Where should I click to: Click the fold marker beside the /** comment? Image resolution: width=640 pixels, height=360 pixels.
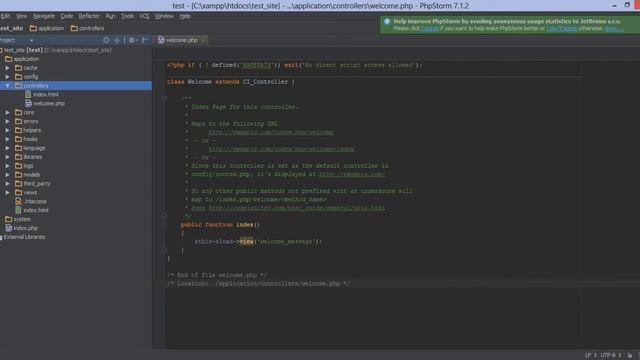click(164, 98)
